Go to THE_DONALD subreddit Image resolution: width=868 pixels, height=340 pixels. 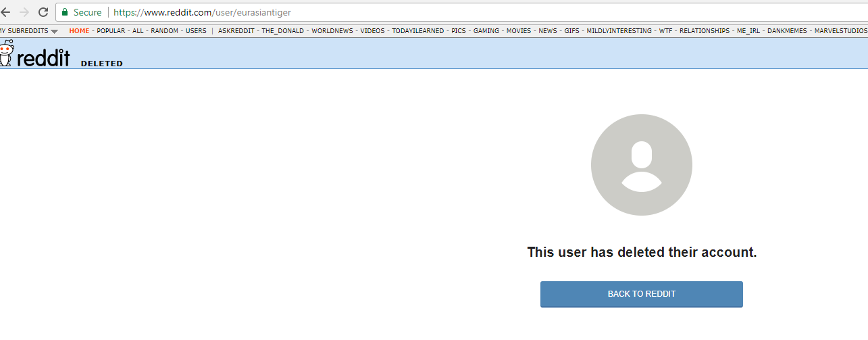click(x=283, y=31)
